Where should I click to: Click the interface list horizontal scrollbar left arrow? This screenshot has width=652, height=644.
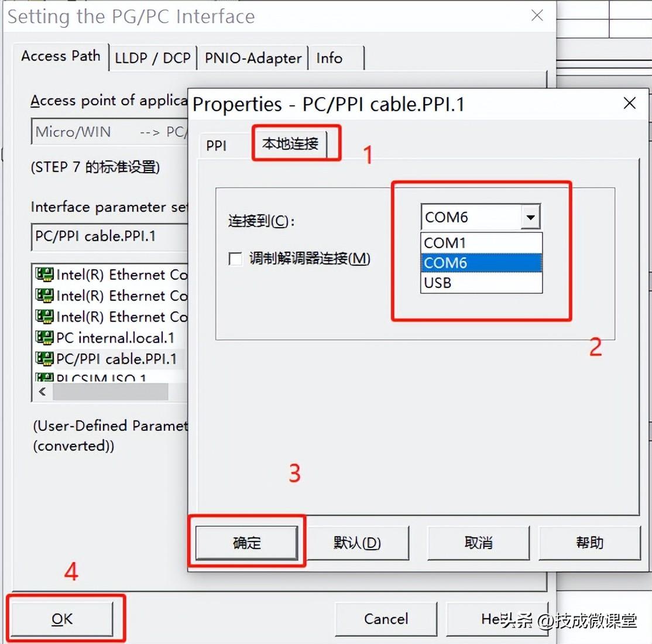42,392
